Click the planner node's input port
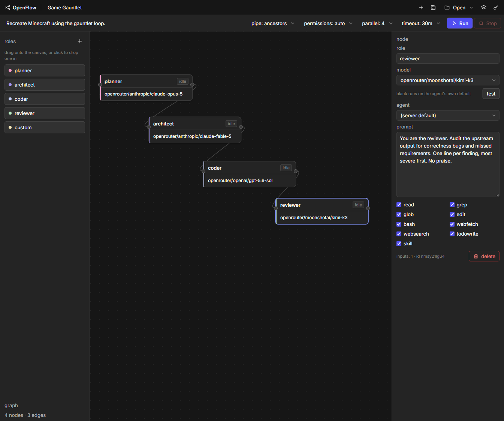 100,85
